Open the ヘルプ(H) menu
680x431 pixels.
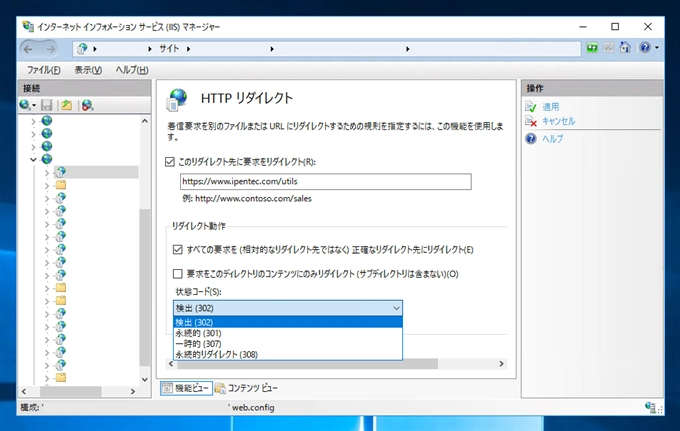[132, 70]
